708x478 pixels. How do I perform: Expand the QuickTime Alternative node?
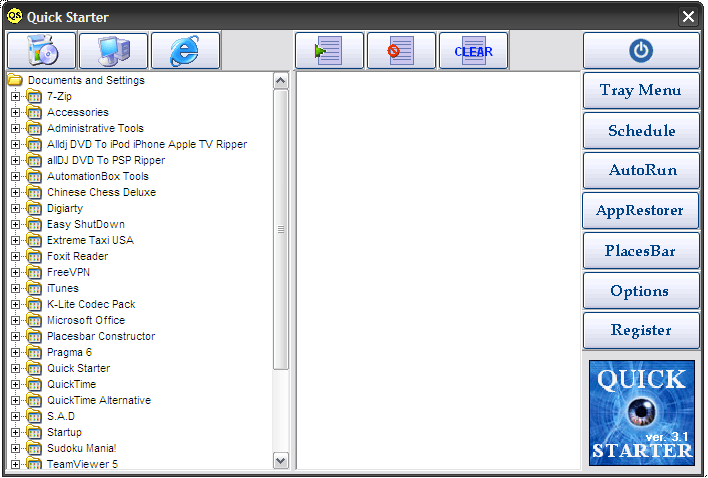(15, 400)
